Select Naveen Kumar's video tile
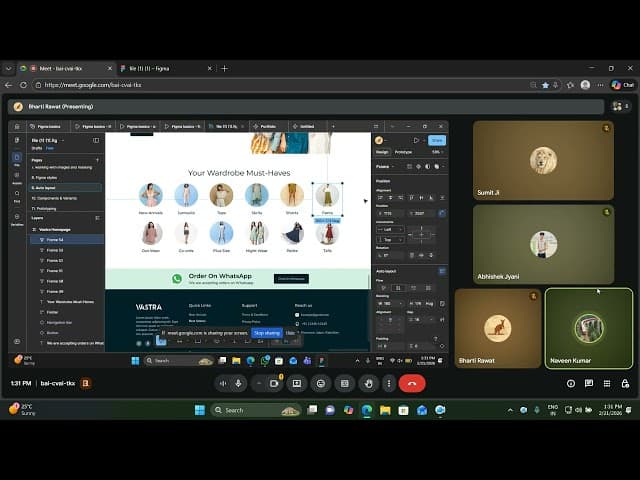The height and width of the screenshot is (480, 640). click(588, 326)
